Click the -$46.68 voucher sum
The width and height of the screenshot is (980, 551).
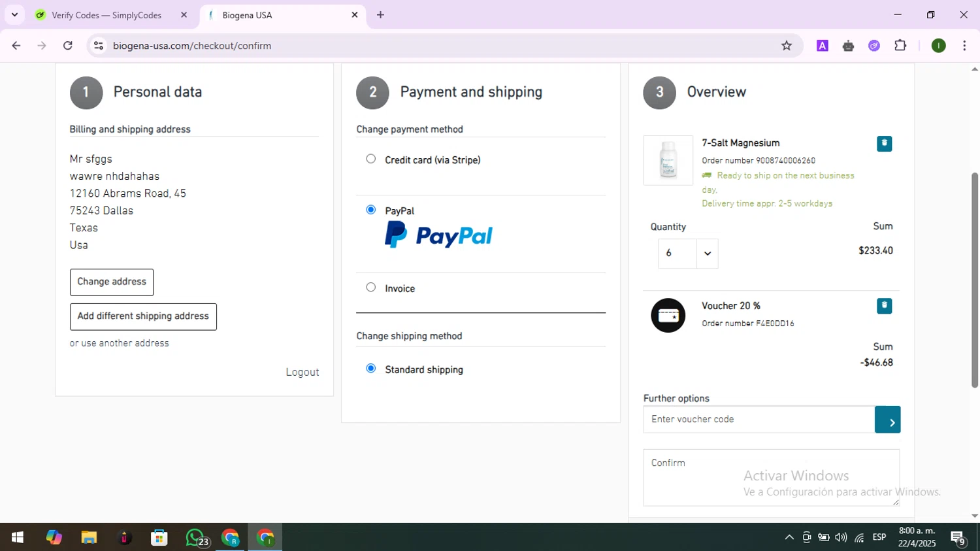pos(876,363)
